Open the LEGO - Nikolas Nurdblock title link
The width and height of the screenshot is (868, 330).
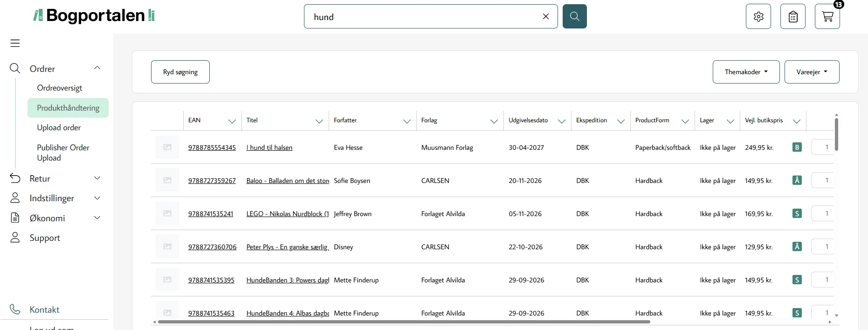(x=288, y=214)
